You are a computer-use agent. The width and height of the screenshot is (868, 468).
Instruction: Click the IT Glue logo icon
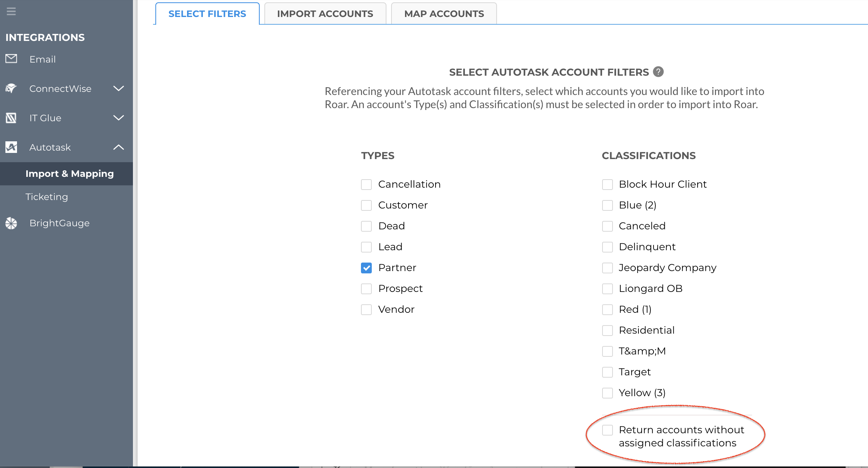(11, 118)
